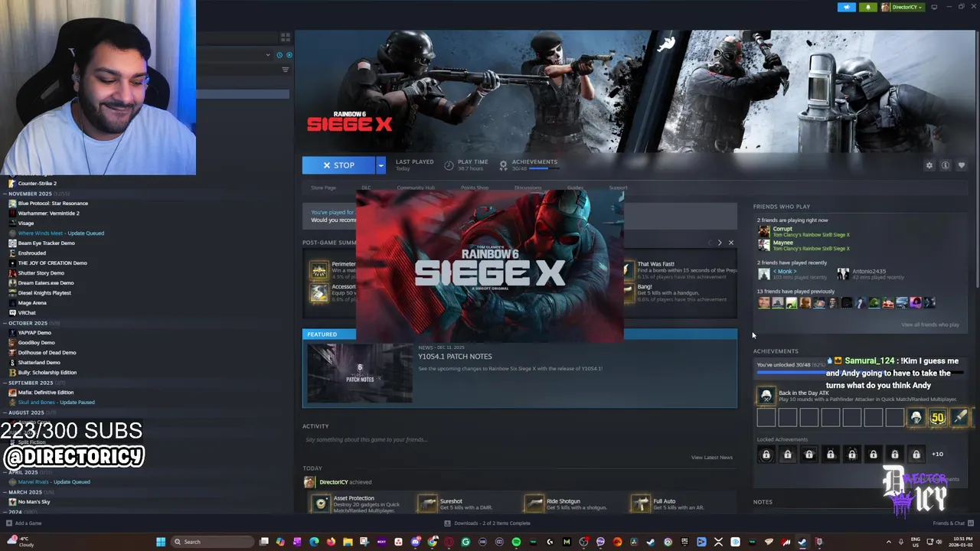Open Ride Shotgun achievement icon

(534, 503)
